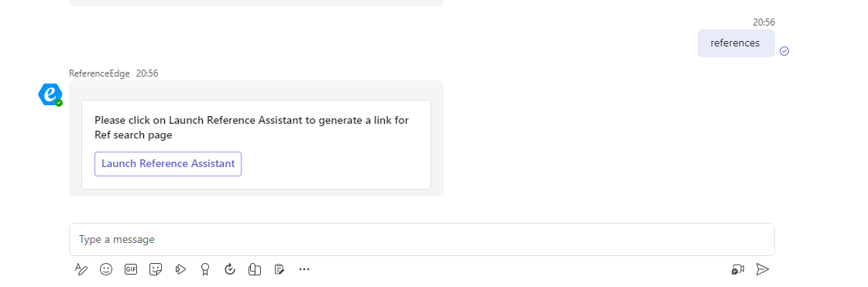Click the sent status checkmark icon
Image resolution: width=868 pixels, height=287 pixels.
pyautogui.click(x=784, y=51)
